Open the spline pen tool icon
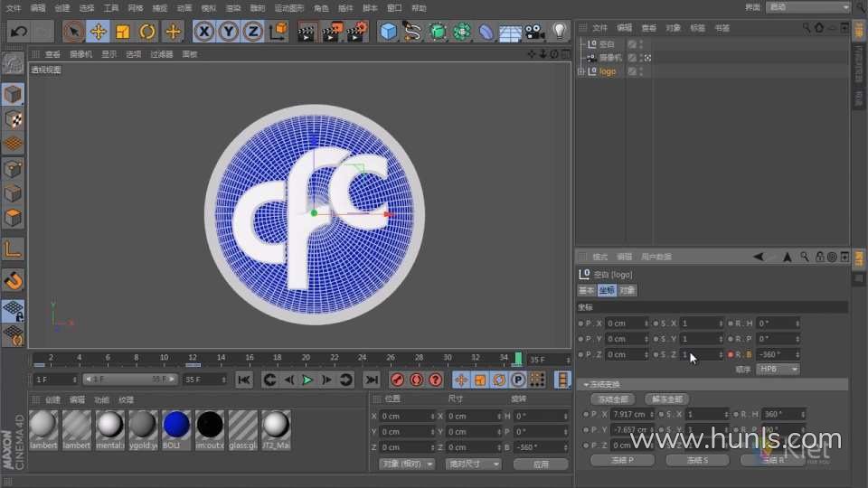Screen dimensions: 868x488 coord(412,32)
